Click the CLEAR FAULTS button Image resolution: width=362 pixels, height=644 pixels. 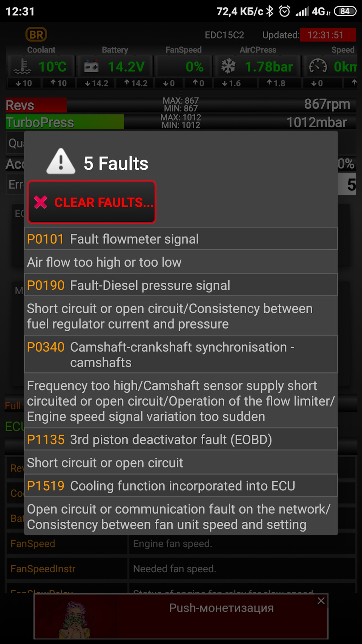pyautogui.click(x=92, y=202)
